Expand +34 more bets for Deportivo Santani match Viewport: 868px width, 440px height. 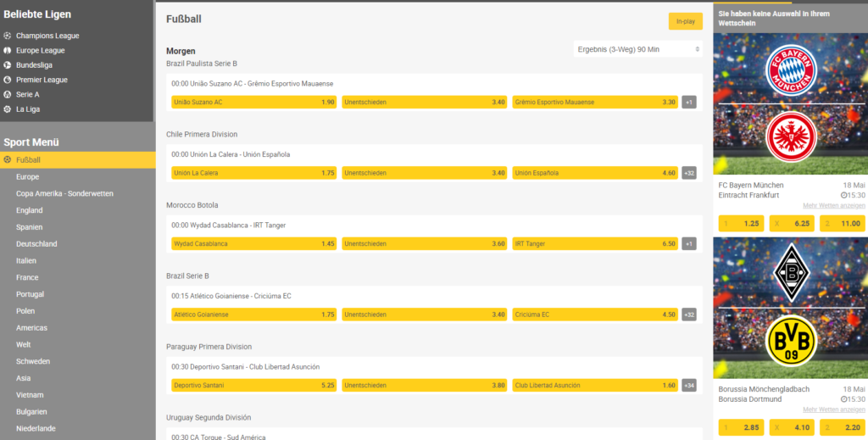689,386
